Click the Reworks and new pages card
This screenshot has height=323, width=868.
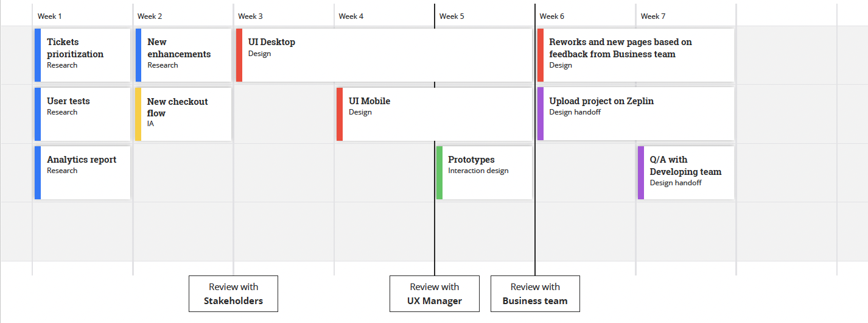click(635, 54)
